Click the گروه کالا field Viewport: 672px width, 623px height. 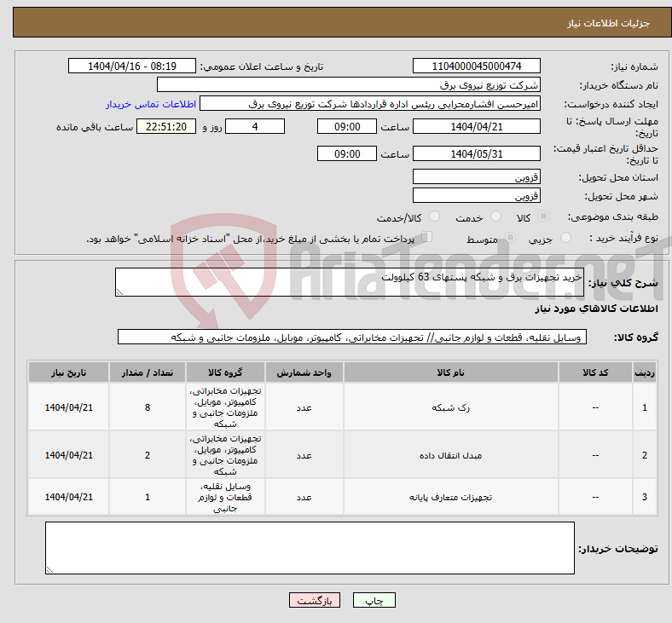pos(352,337)
